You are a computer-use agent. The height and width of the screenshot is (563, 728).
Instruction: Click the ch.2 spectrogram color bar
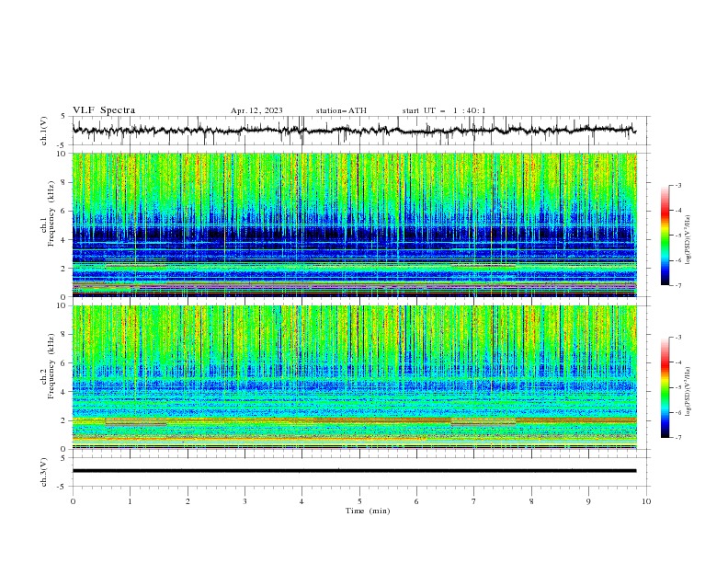click(x=665, y=387)
